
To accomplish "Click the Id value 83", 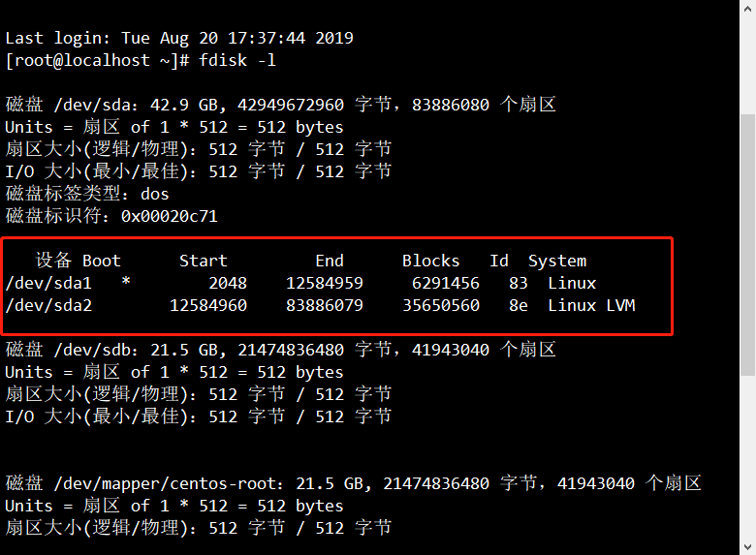I will pos(519,283).
